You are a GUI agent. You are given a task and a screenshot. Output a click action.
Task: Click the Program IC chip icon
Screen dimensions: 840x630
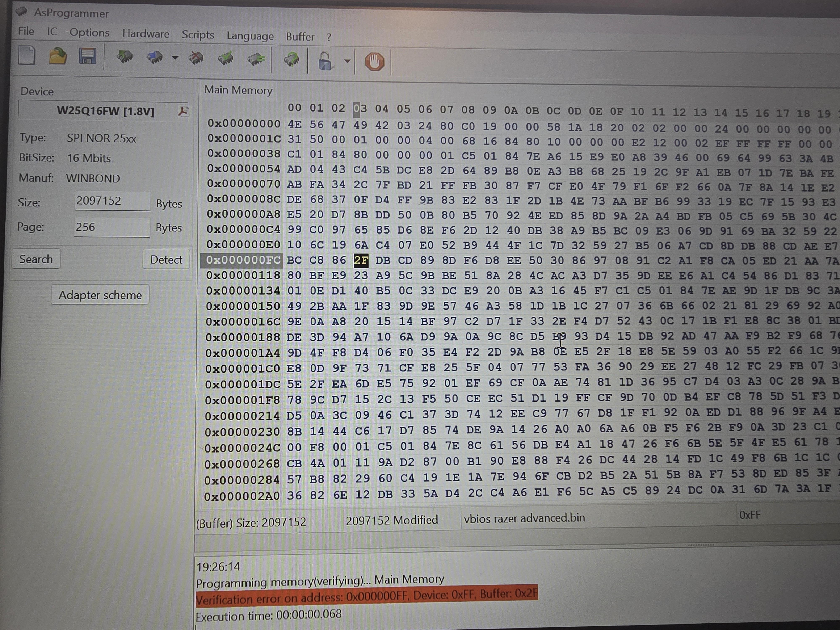coord(155,58)
